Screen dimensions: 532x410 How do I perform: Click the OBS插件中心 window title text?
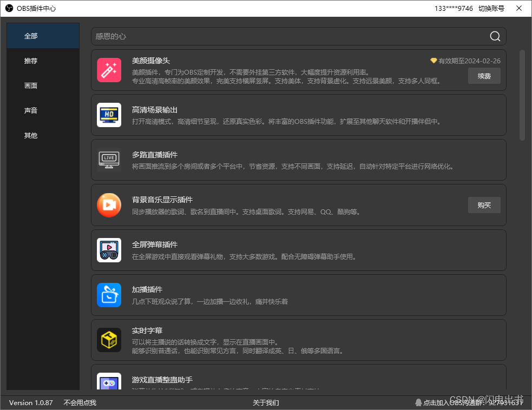[x=36, y=9]
